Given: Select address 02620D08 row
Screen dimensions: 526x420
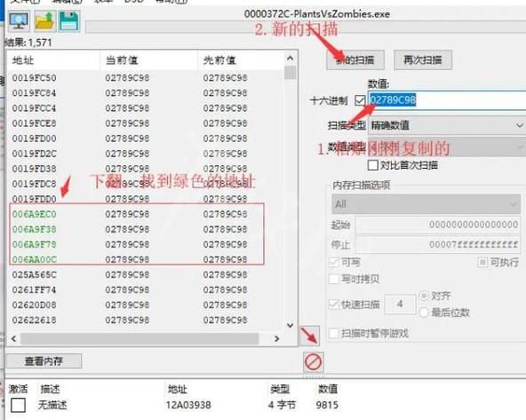Looking at the screenshot, I should tap(146, 305).
